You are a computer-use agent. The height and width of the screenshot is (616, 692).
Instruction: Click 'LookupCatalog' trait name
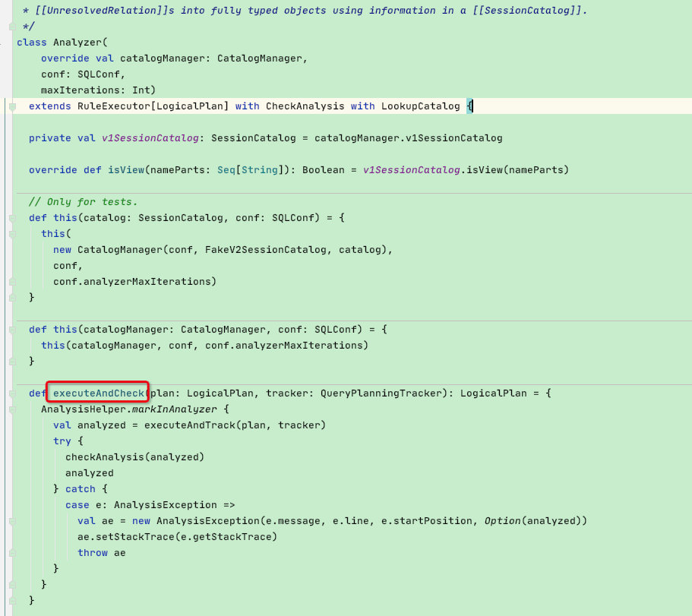tap(421, 106)
